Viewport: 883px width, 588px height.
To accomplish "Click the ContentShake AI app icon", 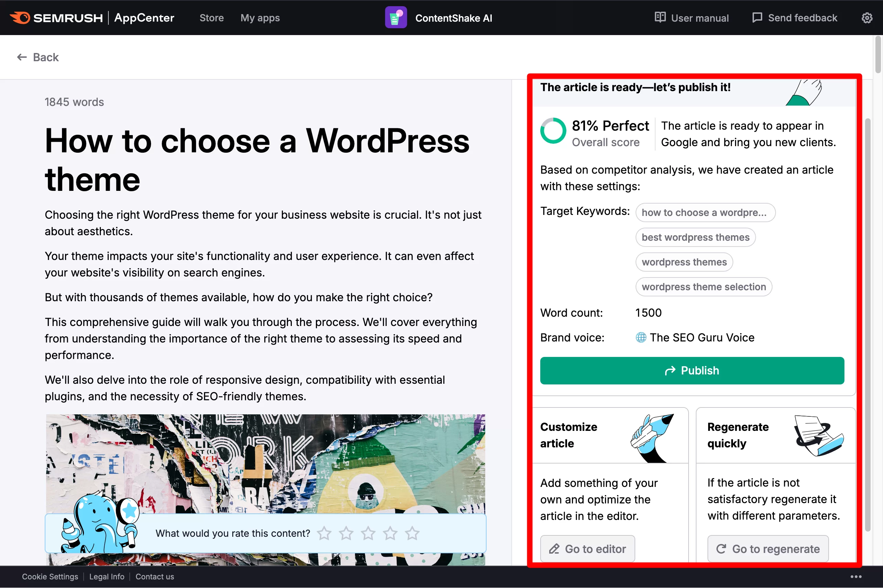I will click(x=395, y=18).
